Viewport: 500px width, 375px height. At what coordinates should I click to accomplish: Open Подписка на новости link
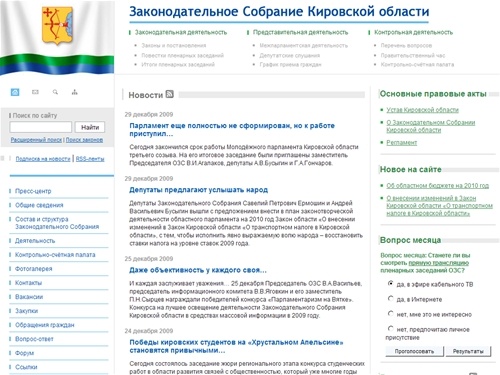click(x=43, y=159)
